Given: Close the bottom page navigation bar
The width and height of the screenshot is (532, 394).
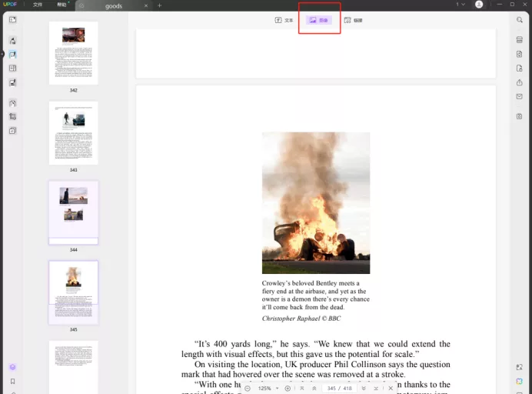Looking at the screenshot, I should pyautogui.click(x=391, y=389).
